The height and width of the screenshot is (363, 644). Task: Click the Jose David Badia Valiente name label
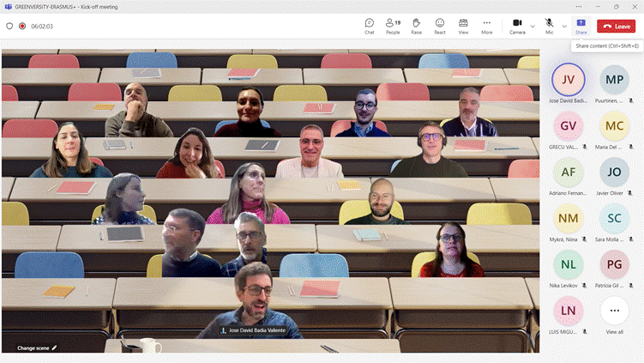(256, 330)
